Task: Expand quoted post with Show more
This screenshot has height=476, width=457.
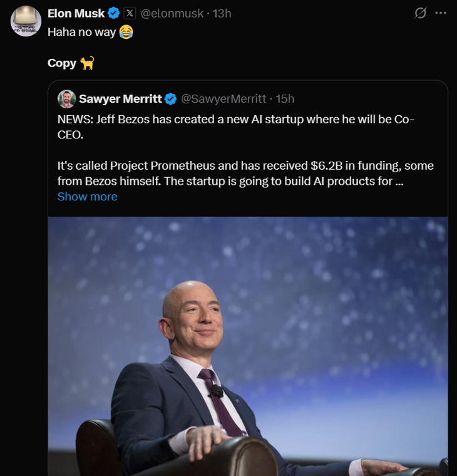Action: pos(87,197)
